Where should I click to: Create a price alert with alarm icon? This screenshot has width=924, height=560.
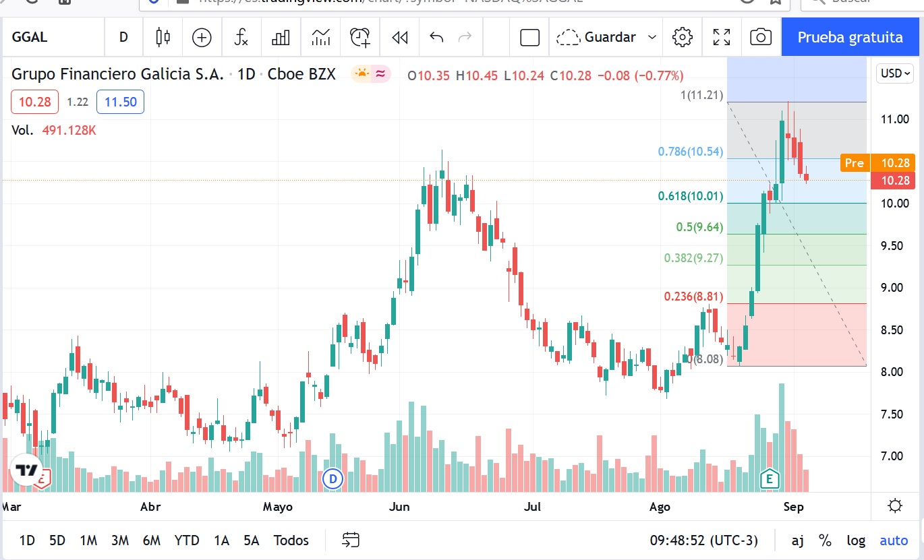pyautogui.click(x=360, y=37)
